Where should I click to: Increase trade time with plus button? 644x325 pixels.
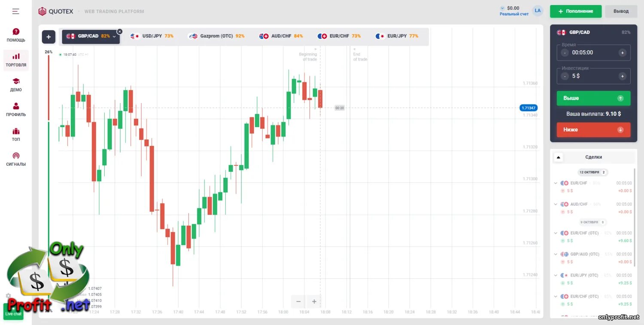click(622, 53)
